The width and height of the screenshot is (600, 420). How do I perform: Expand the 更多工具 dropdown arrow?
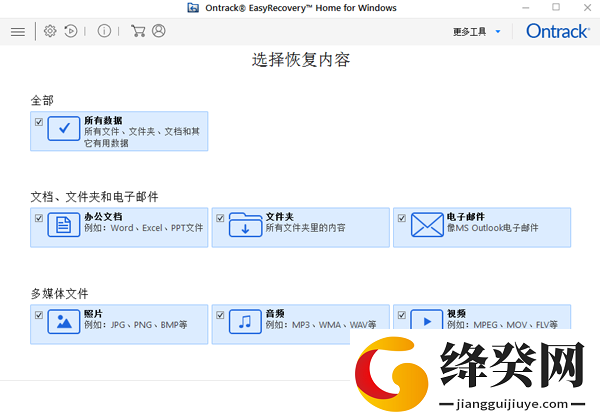click(x=498, y=31)
